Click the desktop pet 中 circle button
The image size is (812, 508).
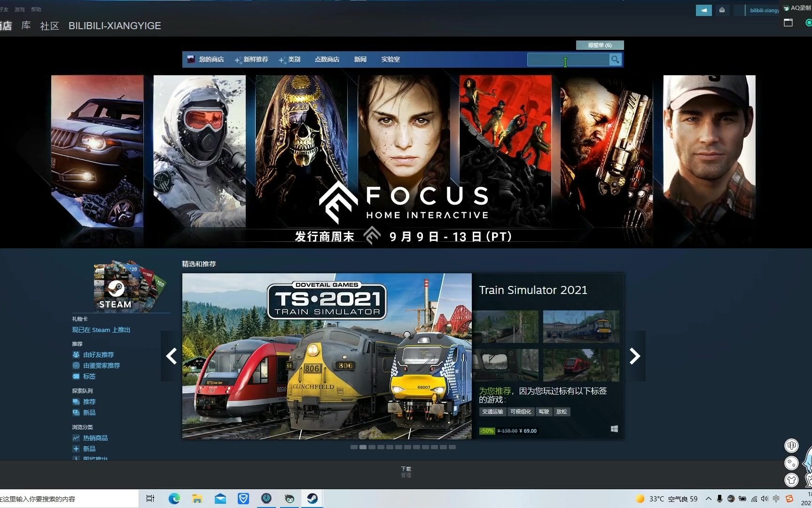pos(792,445)
